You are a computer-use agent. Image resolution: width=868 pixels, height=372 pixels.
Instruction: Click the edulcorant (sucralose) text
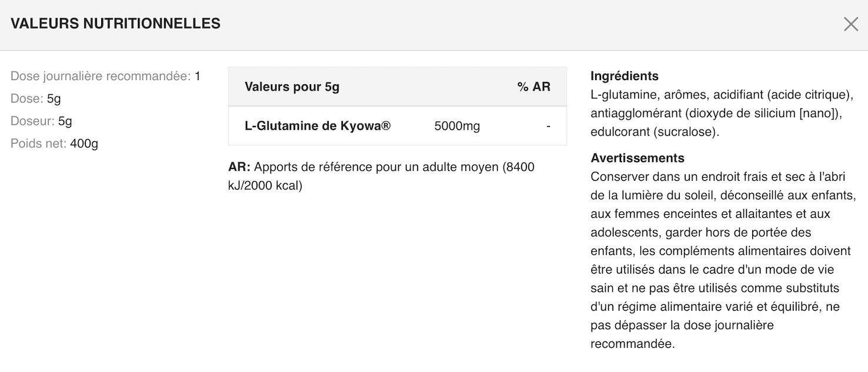653,132
